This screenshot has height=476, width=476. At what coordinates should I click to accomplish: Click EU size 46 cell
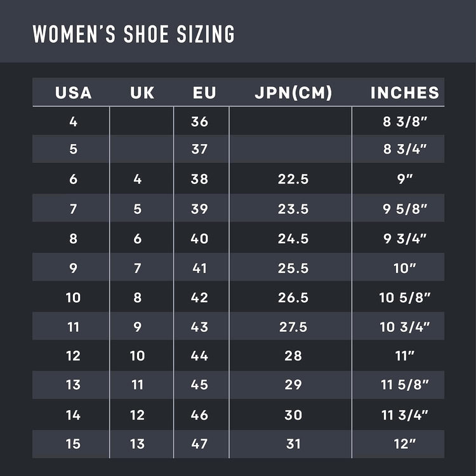[199, 415]
